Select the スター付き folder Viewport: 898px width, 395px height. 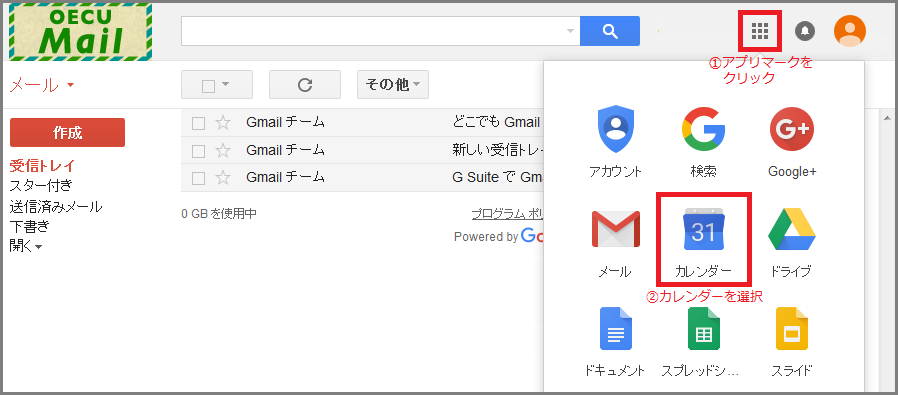coord(41,185)
